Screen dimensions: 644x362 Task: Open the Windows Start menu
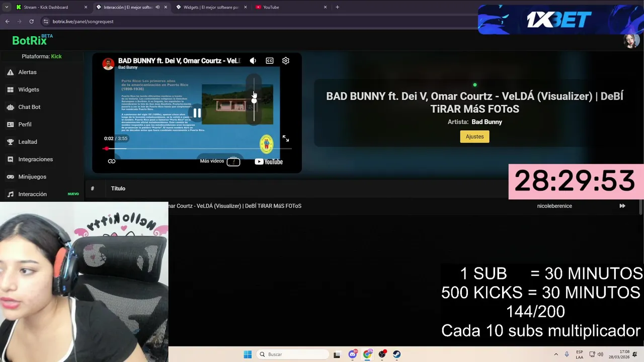(248, 354)
